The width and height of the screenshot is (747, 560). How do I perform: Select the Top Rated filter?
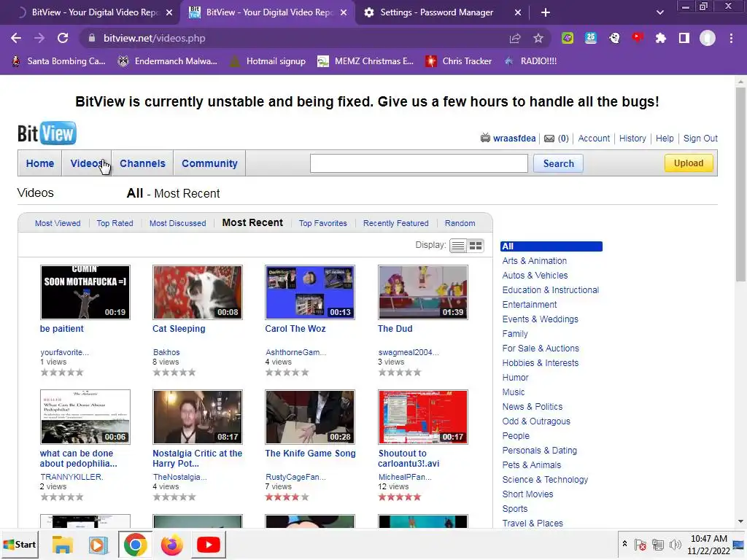pyautogui.click(x=115, y=223)
